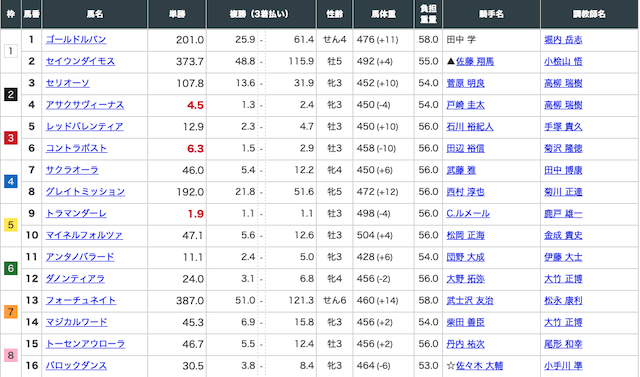Screen dimensions: 640x377
Task: Open jockey link 松岡 正海
Action: click(x=465, y=235)
